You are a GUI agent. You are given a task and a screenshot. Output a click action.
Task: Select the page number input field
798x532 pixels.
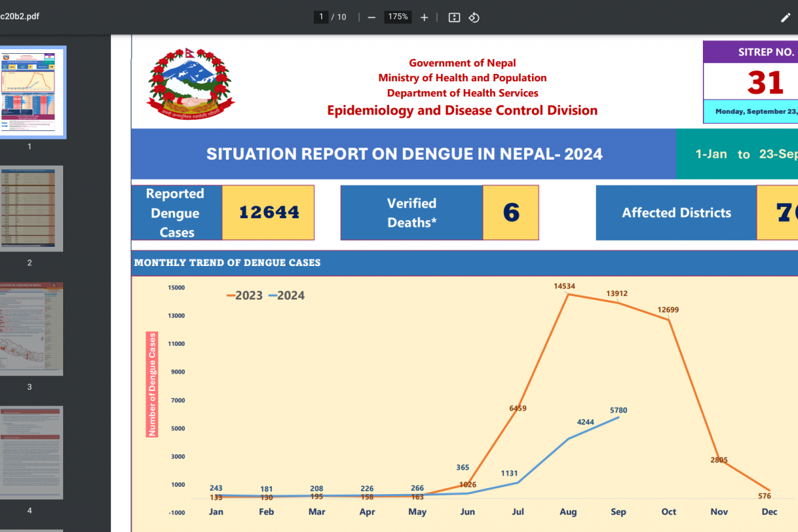[321, 17]
